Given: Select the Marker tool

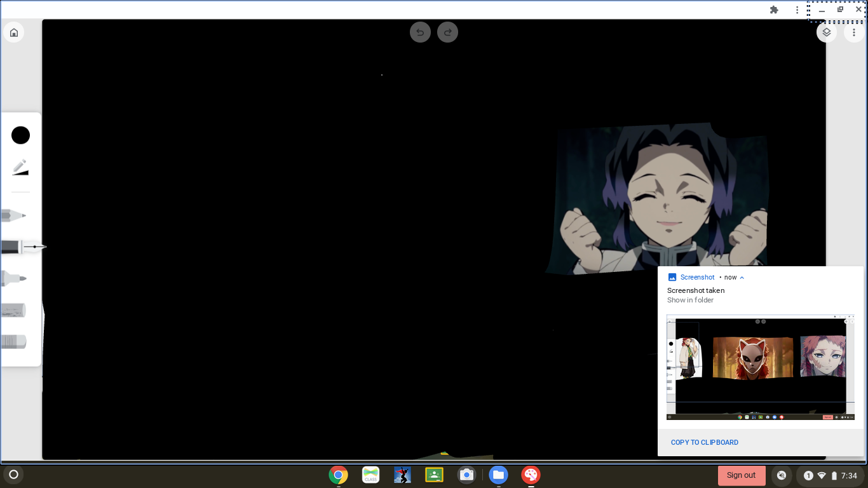Looking at the screenshot, I should [14, 278].
